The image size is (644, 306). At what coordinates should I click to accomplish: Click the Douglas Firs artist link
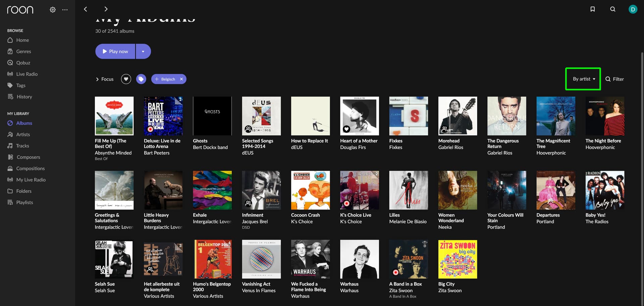tap(353, 148)
